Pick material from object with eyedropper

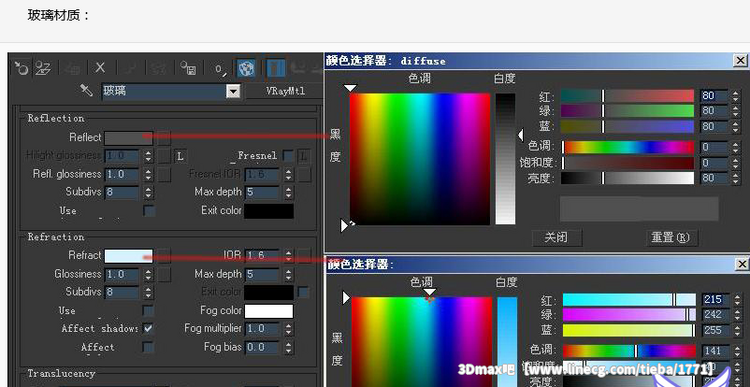click(87, 90)
